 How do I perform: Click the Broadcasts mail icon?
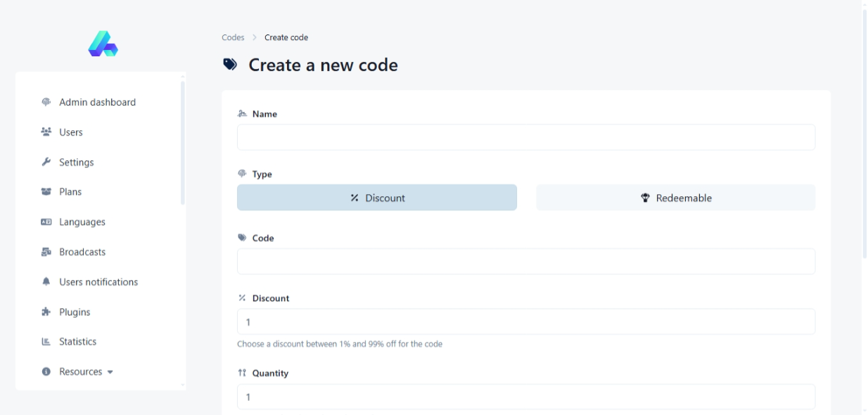pos(46,252)
